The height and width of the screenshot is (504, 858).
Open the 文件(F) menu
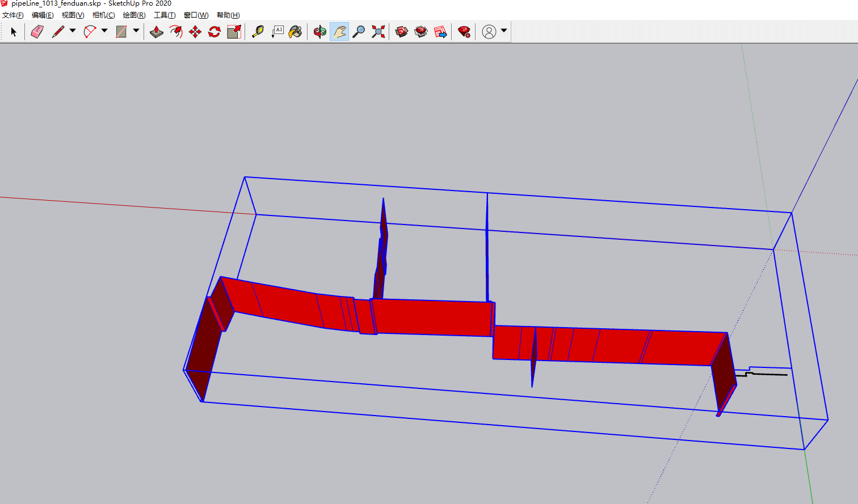(13, 15)
